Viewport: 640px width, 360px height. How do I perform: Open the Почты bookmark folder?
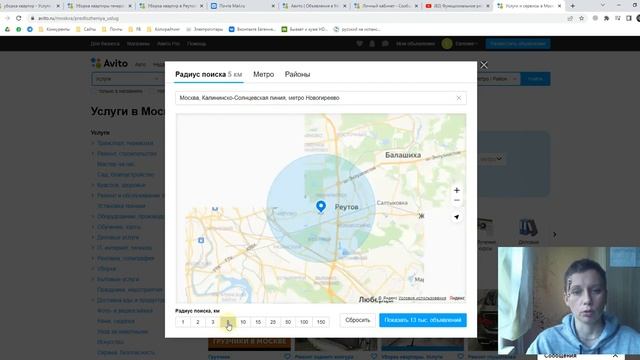(112, 29)
